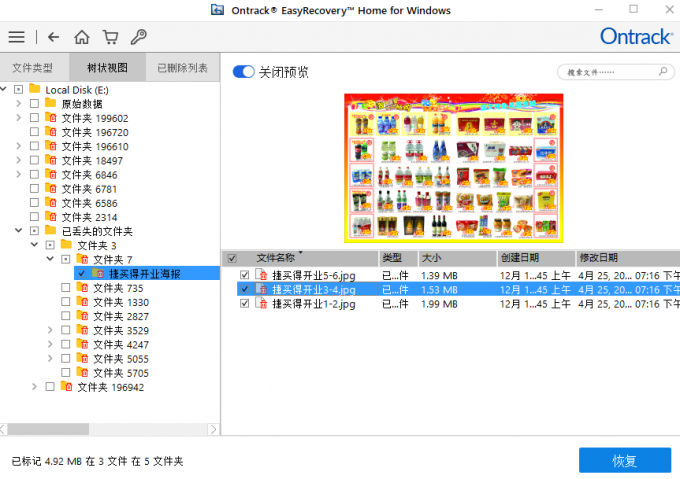The height and width of the screenshot is (479, 680).
Task: Collapse the 文件夹 3 node
Action: coord(34,245)
